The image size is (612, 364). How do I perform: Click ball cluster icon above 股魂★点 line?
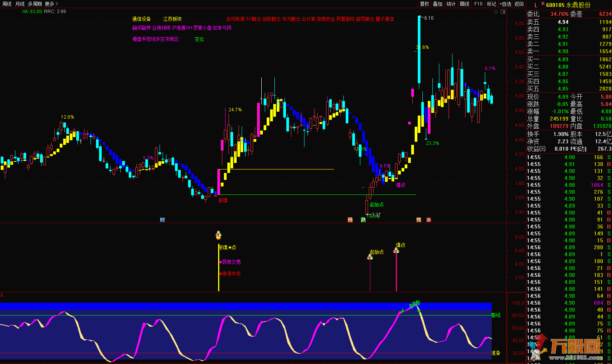click(x=219, y=235)
